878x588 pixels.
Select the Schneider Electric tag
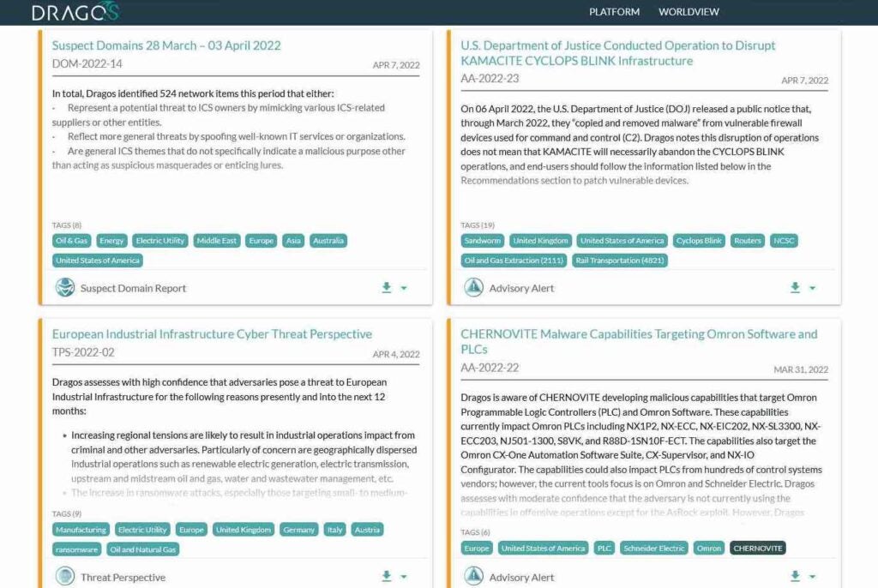(x=654, y=549)
